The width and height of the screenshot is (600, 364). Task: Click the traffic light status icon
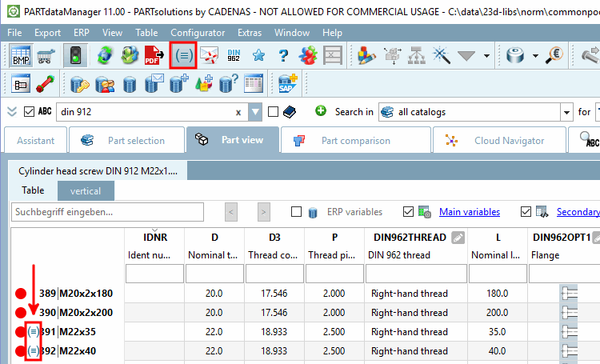coord(76,55)
